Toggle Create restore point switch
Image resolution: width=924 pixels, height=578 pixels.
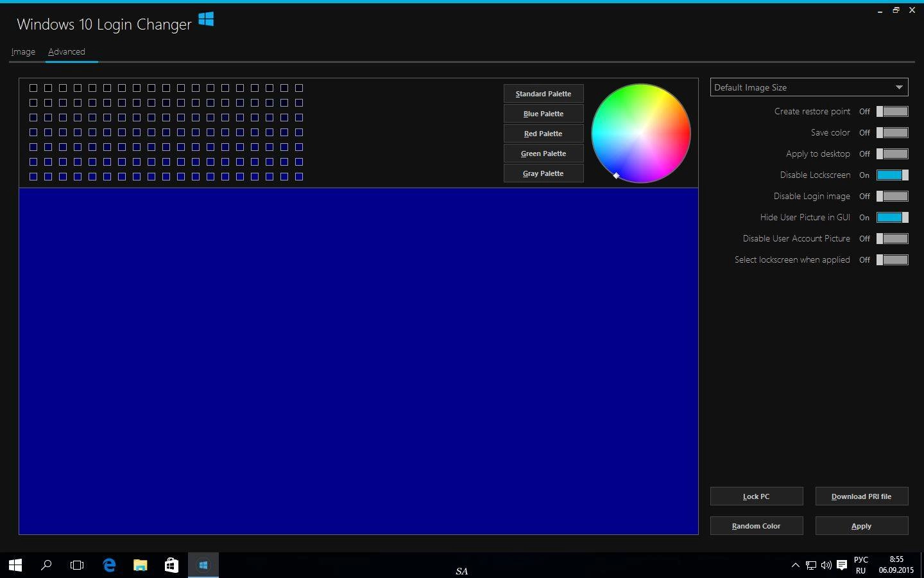click(x=893, y=111)
